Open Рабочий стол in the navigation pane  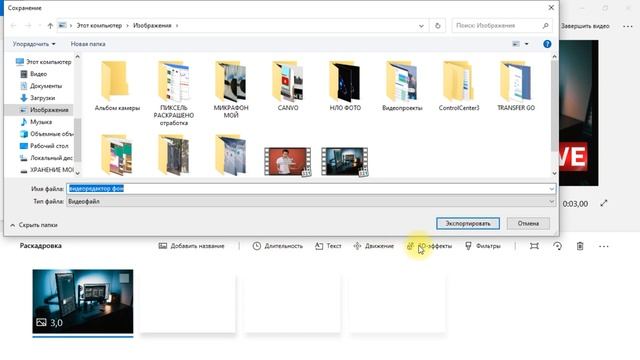point(49,146)
